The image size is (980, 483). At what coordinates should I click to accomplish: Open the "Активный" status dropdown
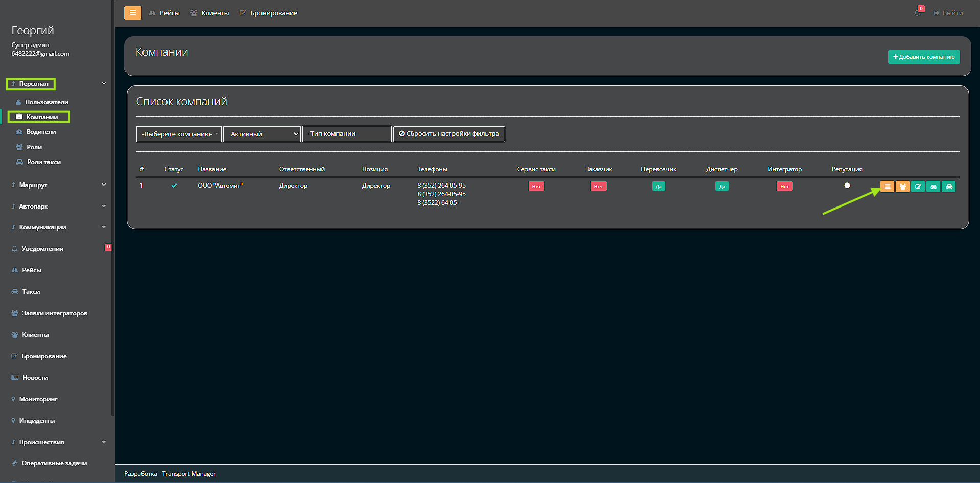click(x=262, y=134)
